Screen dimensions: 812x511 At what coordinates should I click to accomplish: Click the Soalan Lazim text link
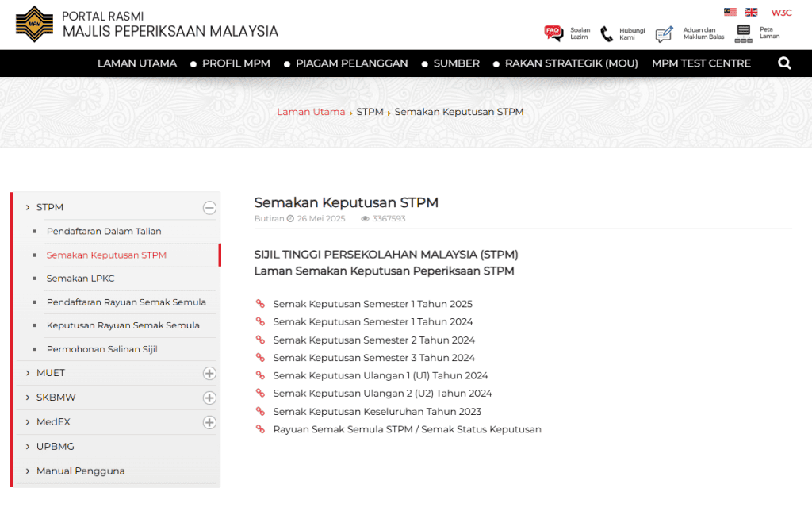(x=580, y=33)
